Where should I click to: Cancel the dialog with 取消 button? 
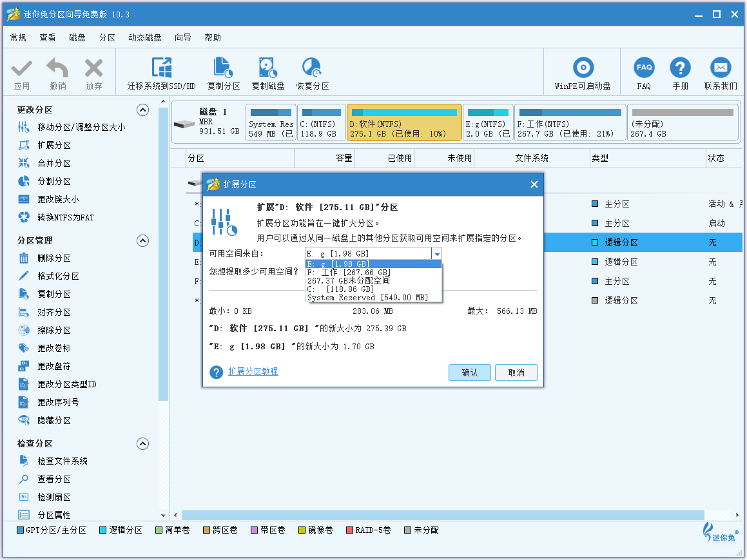[x=516, y=372]
